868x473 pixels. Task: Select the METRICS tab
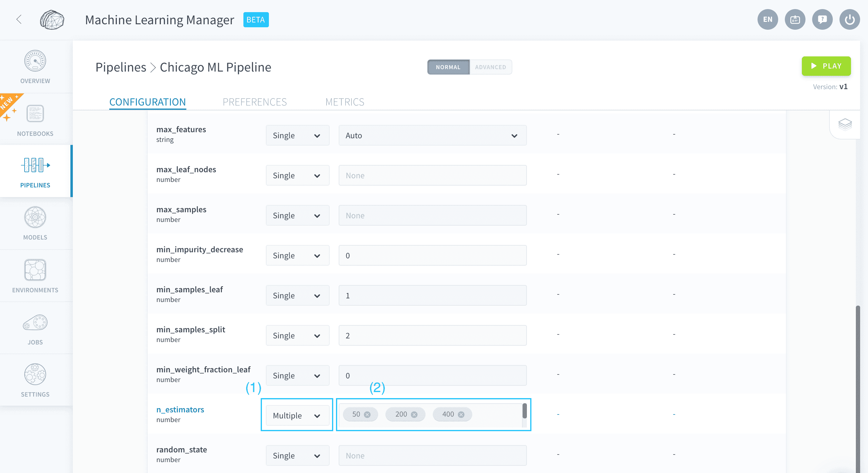click(x=345, y=102)
